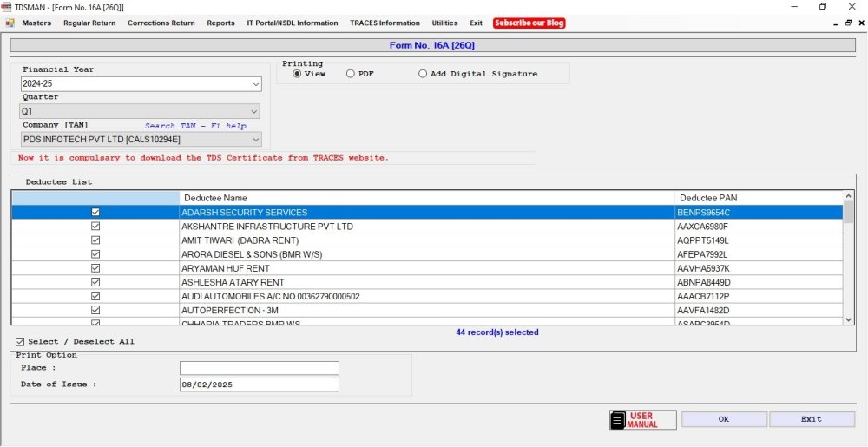
Task: Click deductee list scroll down arrow
Action: (848, 319)
